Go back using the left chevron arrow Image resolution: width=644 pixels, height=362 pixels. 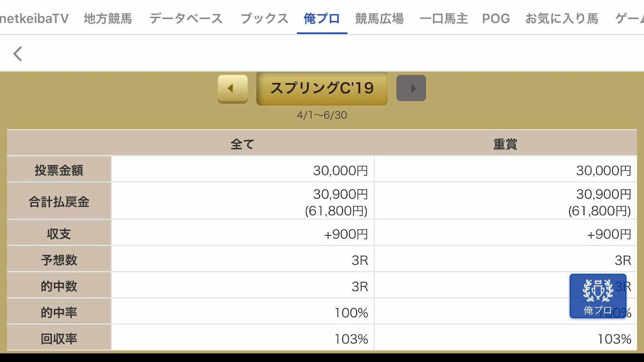tap(18, 53)
